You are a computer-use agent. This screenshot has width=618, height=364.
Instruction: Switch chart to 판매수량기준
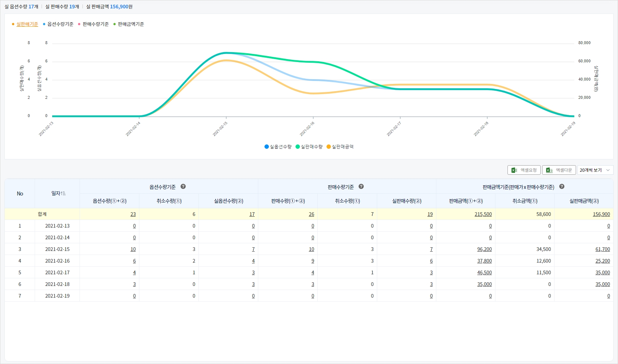(x=96, y=24)
